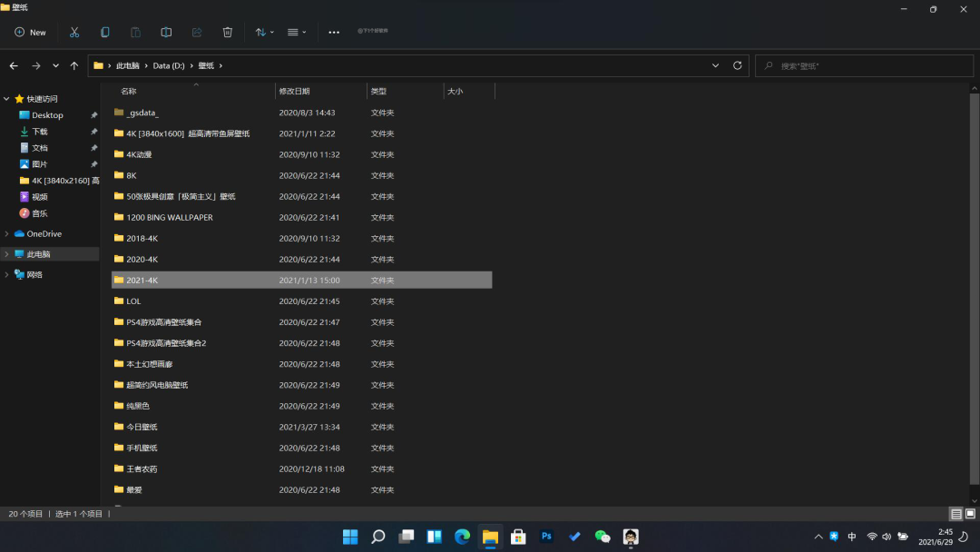Select the 1200 BING WALLPAPER folder
Screen dimensions: 980x552
pos(169,217)
